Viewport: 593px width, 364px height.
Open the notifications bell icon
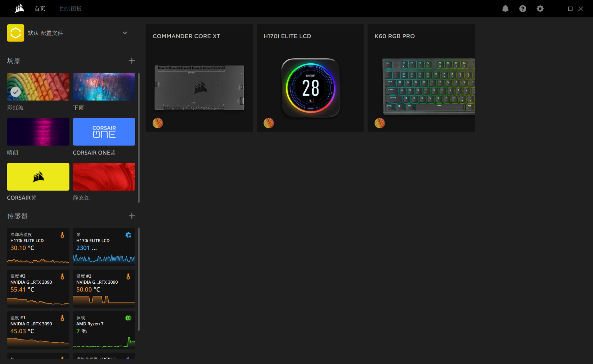coord(505,9)
